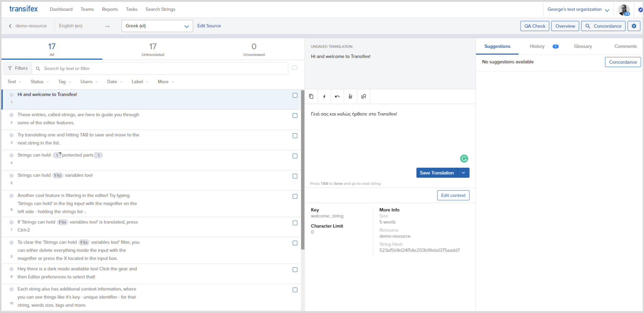Check the 'Strings can hold protected parts' row
The image size is (644, 313).
(295, 156)
